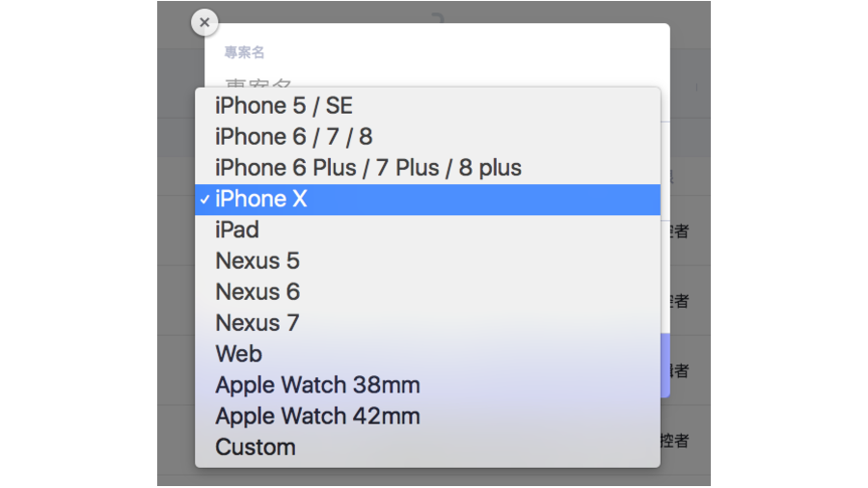Select Apple Watch 42mm option

click(427, 416)
